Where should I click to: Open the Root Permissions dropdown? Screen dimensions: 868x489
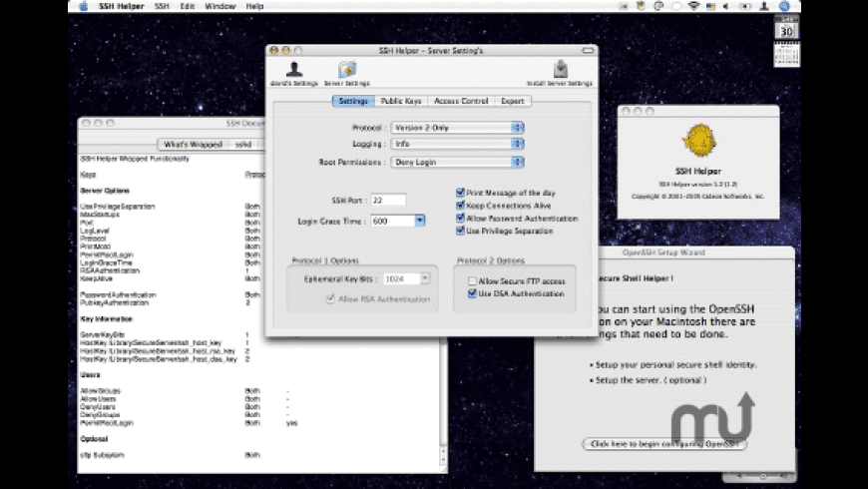(457, 163)
